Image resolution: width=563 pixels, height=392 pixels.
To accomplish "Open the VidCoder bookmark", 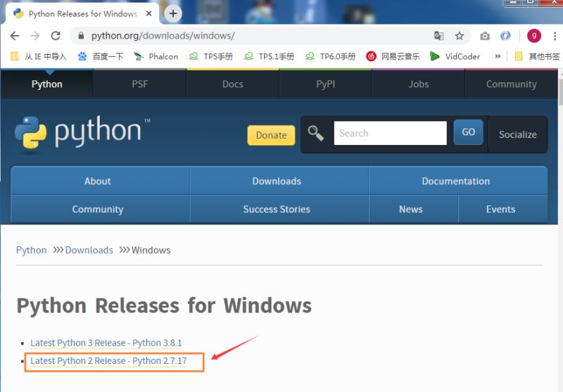I will [x=455, y=56].
